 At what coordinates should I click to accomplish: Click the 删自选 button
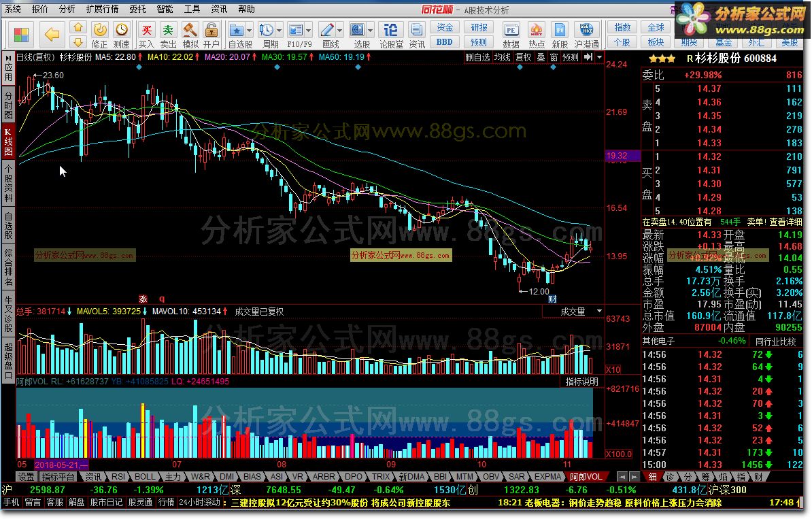(477, 57)
